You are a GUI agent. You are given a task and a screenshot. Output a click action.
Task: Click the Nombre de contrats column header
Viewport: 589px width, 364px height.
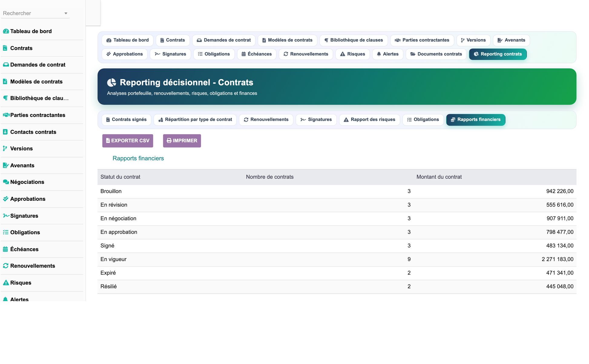(270, 177)
